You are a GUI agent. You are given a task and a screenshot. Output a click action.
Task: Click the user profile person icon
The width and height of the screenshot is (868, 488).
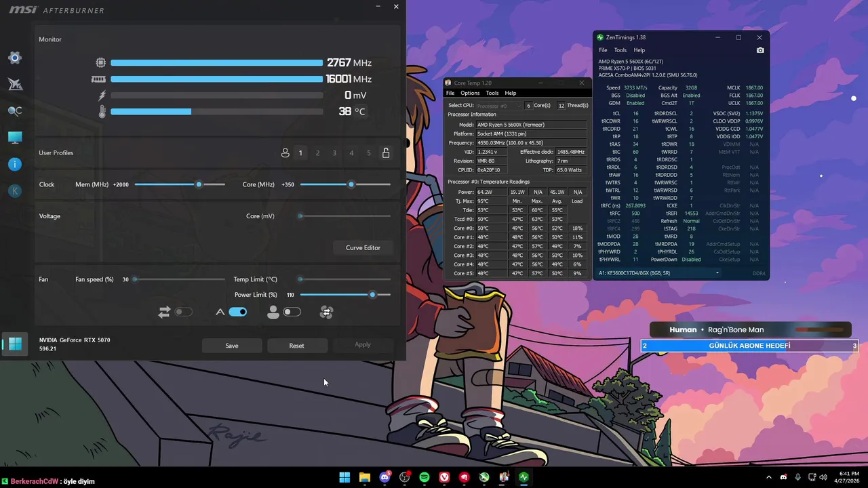285,153
